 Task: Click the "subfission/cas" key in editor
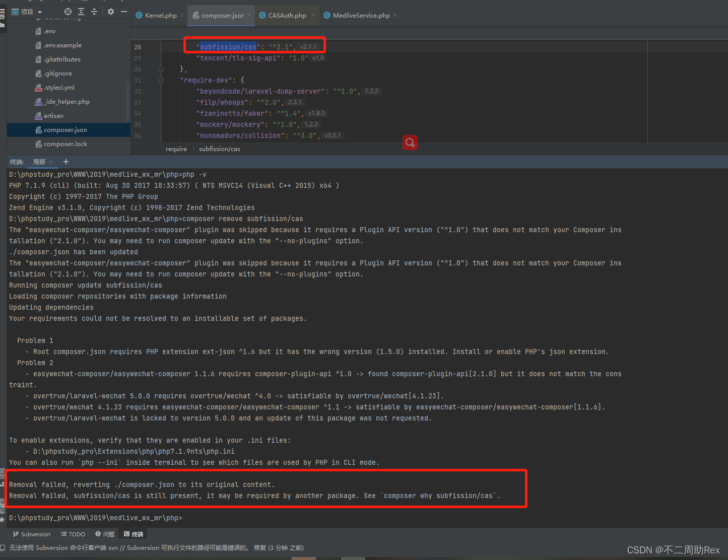pyautogui.click(x=228, y=47)
